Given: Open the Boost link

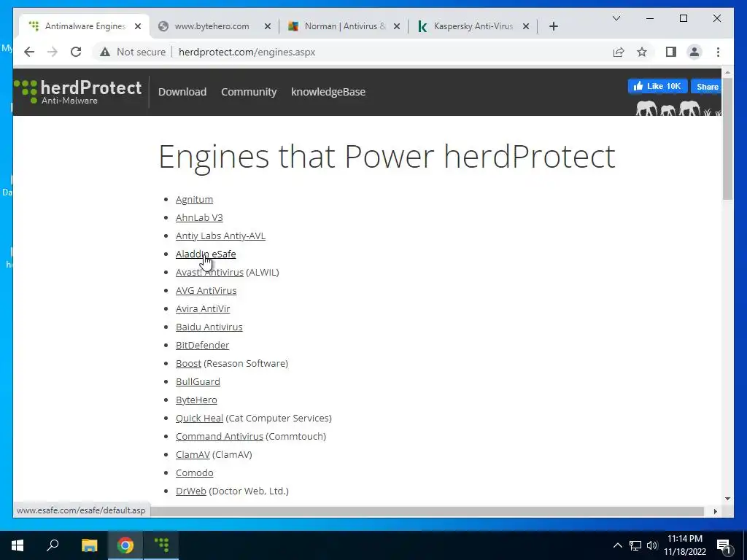Looking at the screenshot, I should coord(189,363).
